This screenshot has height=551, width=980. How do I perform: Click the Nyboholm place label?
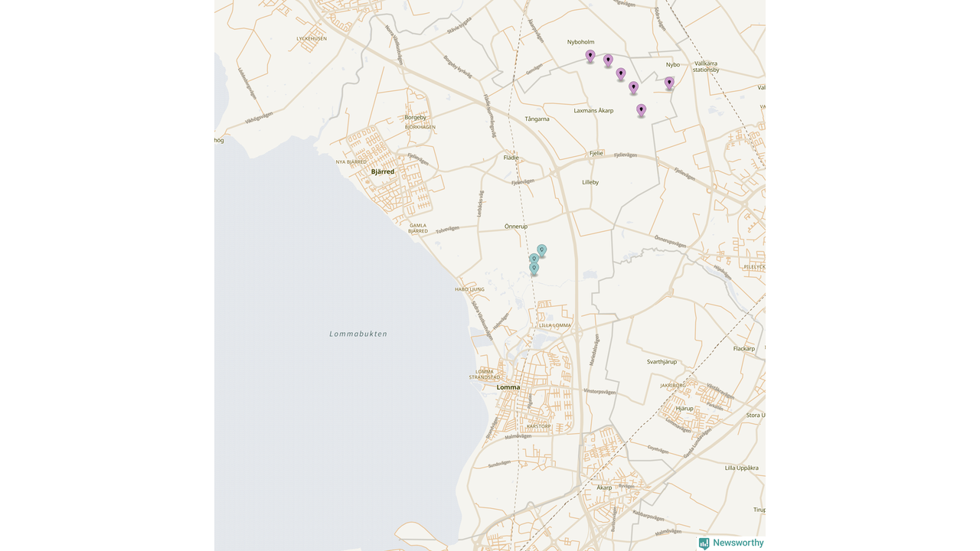580,42
